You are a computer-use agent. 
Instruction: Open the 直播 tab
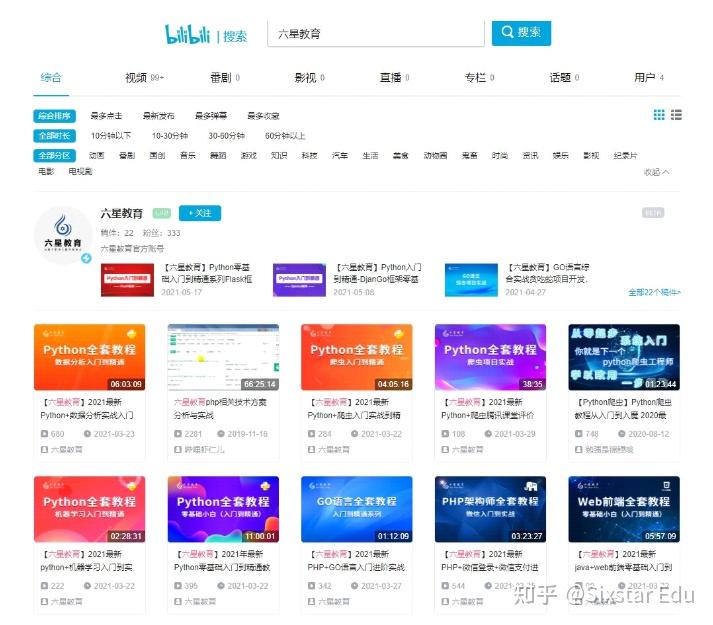(394, 78)
